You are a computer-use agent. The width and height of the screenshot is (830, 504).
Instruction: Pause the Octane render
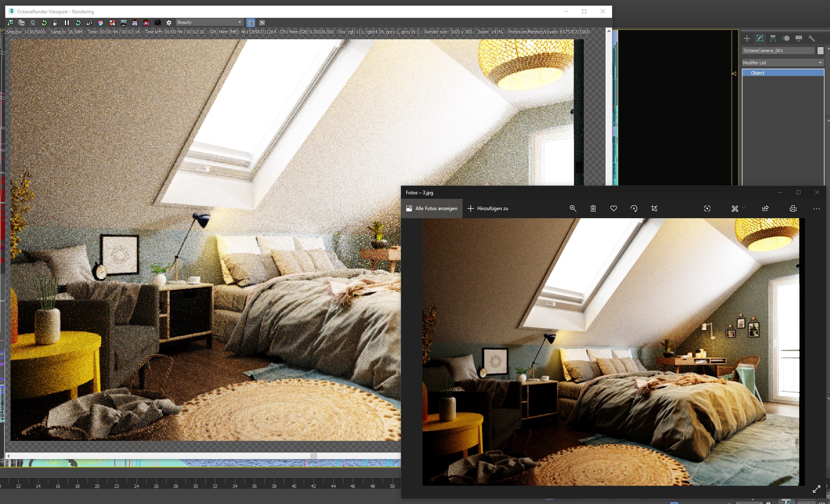(x=67, y=23)
